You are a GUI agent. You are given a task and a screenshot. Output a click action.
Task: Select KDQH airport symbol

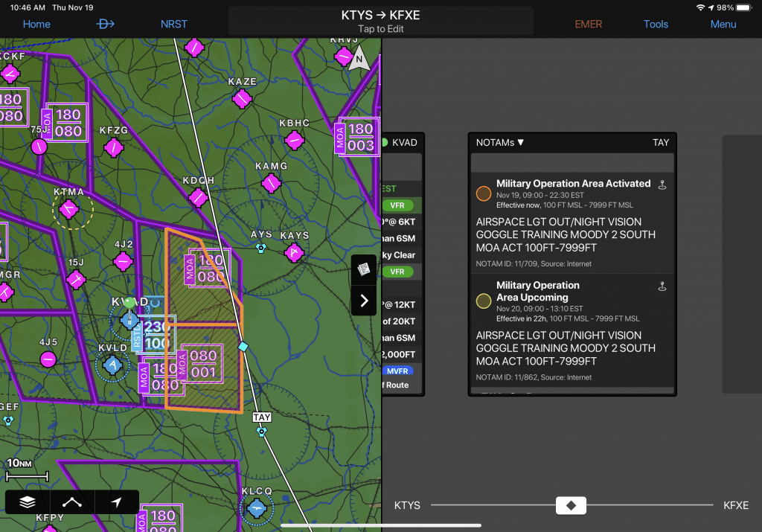tap(198, 197)
